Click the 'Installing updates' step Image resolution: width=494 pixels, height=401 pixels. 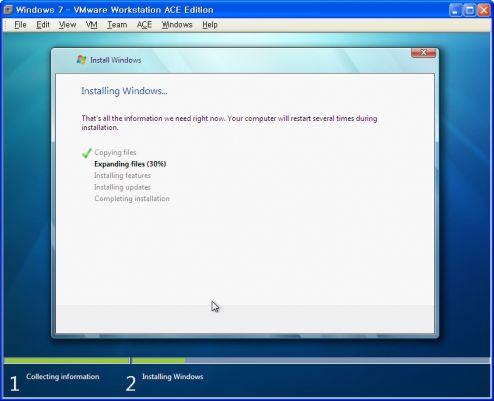point(122,187)
